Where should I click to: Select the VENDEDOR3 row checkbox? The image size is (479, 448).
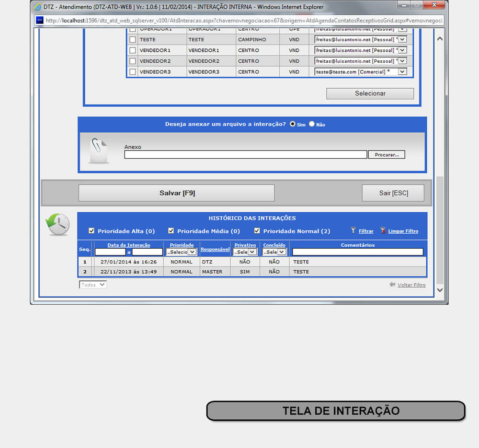tap(133, 72)
